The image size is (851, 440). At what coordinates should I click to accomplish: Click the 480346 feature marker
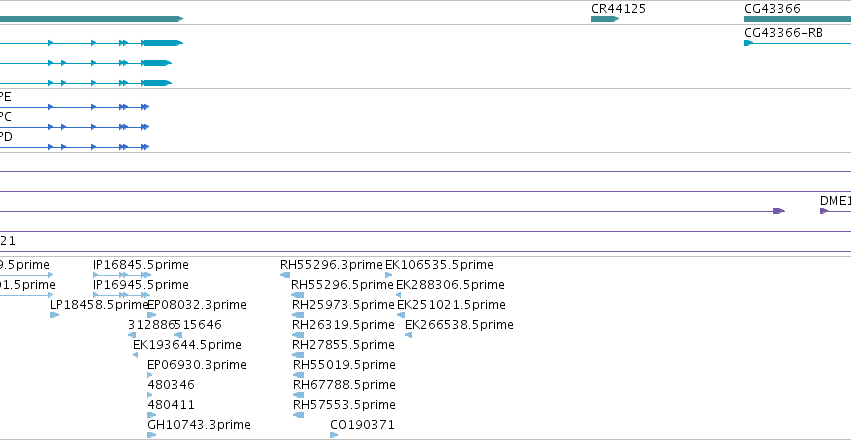(x=150, y=395)
